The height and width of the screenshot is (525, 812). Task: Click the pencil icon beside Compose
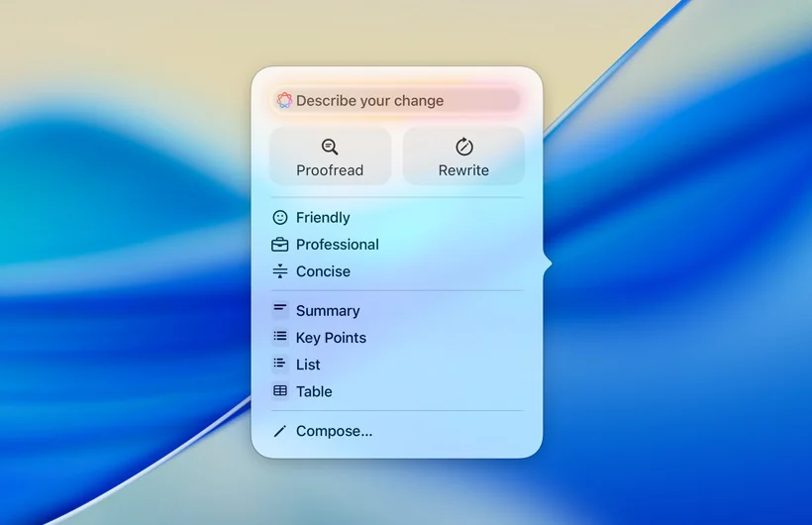pyautogui.click(x=280, y=431)
